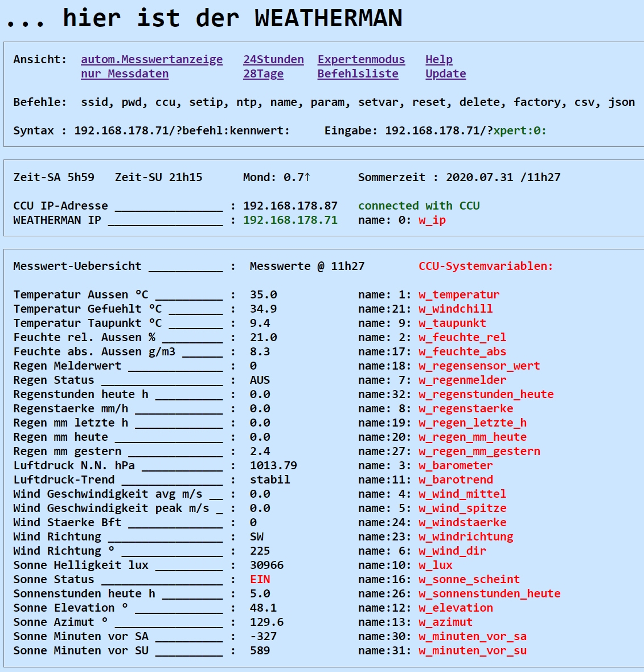This screenshot has height=672, width=644.
Task: Select the Zeit-SU 21h15 sunset text
Action: (x=158, y=178)
